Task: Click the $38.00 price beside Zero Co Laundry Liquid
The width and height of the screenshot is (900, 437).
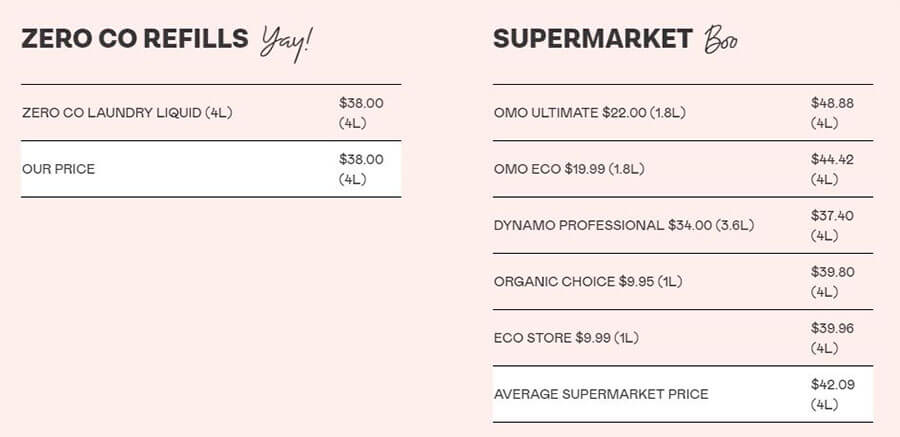Action: click(x=361, y=103)
